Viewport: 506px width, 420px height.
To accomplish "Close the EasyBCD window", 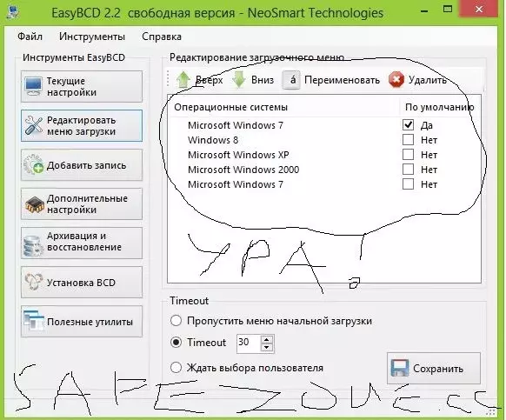I will pyautogui.click(x=479, y=9).
